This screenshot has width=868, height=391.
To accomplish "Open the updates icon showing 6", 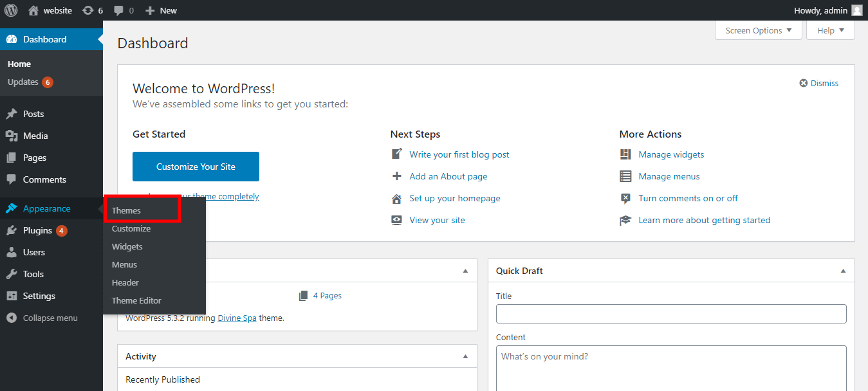I will (x=88, y=10).
